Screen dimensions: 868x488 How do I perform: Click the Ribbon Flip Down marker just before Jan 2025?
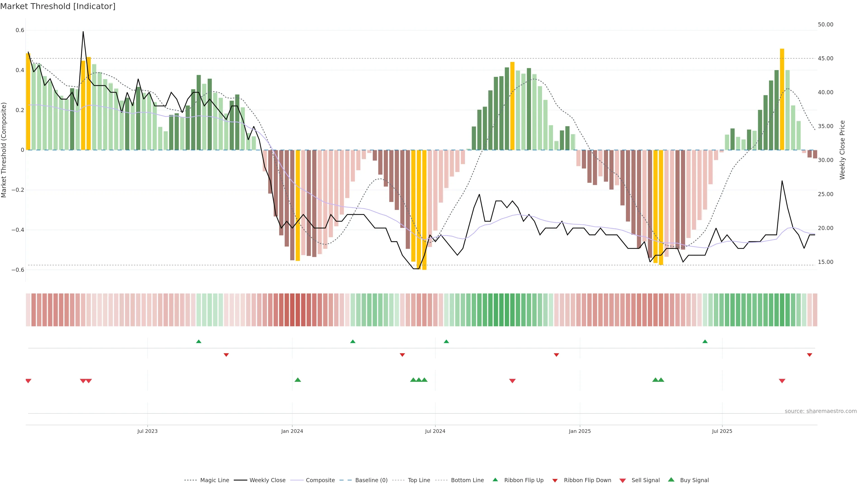click(556, 355)
